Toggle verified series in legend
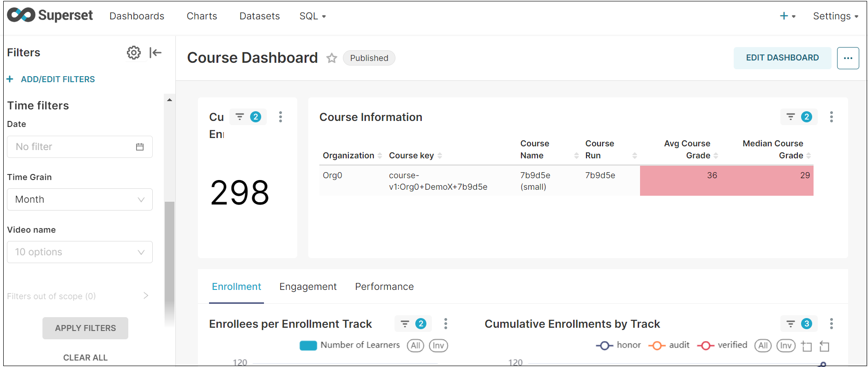This screenshot has height=367, width=868. (x=722, y=345)
